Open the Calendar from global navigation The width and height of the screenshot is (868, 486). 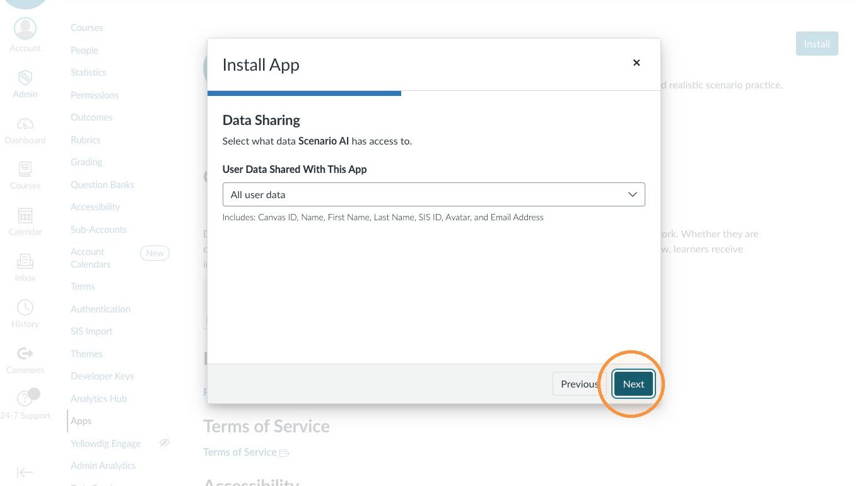point(25,222)
